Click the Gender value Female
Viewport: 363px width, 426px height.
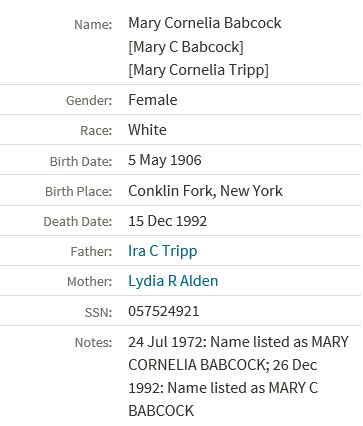pos(153,100)
